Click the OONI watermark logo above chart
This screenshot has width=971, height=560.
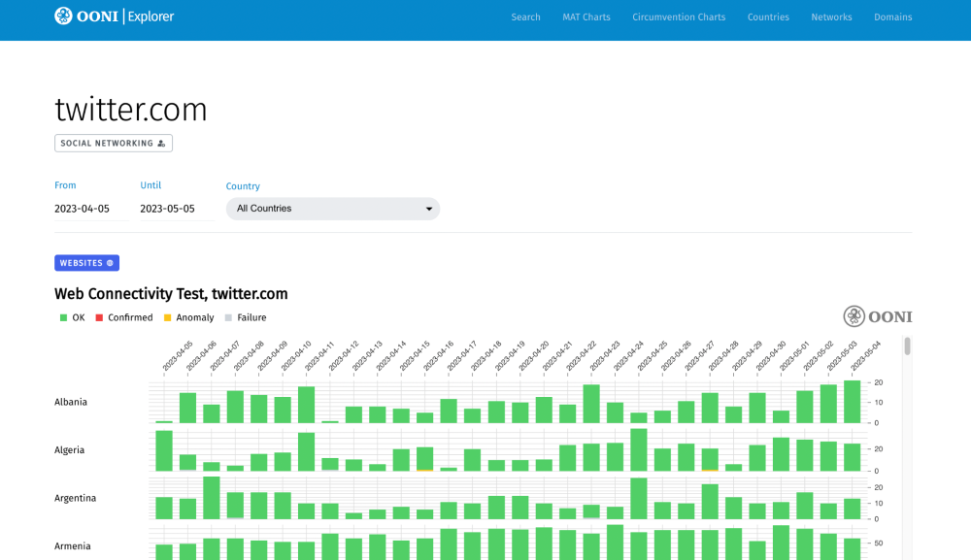click(x=877, y=316)
